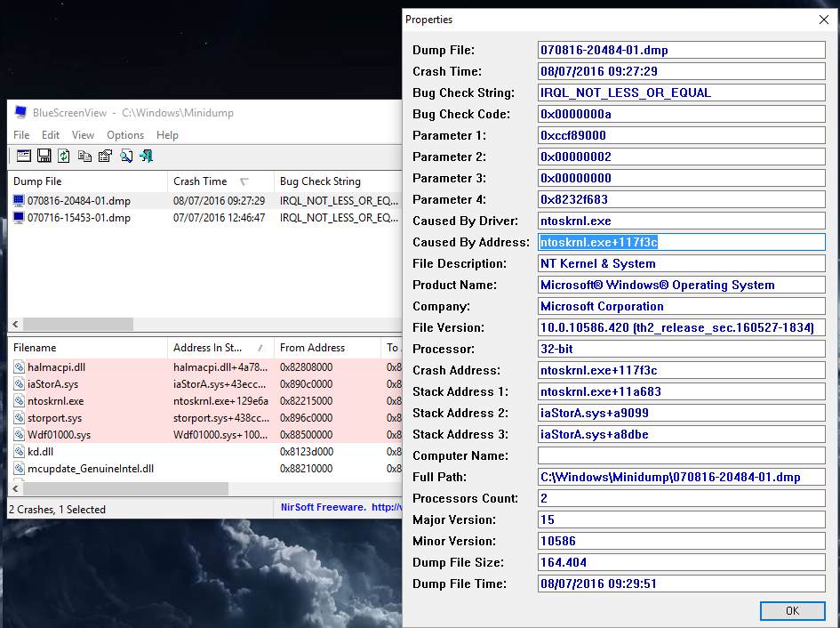Click the mcupdate_GenuineIntel.dll file icon
The image size is (840, 628).
(x=19, y=469)
